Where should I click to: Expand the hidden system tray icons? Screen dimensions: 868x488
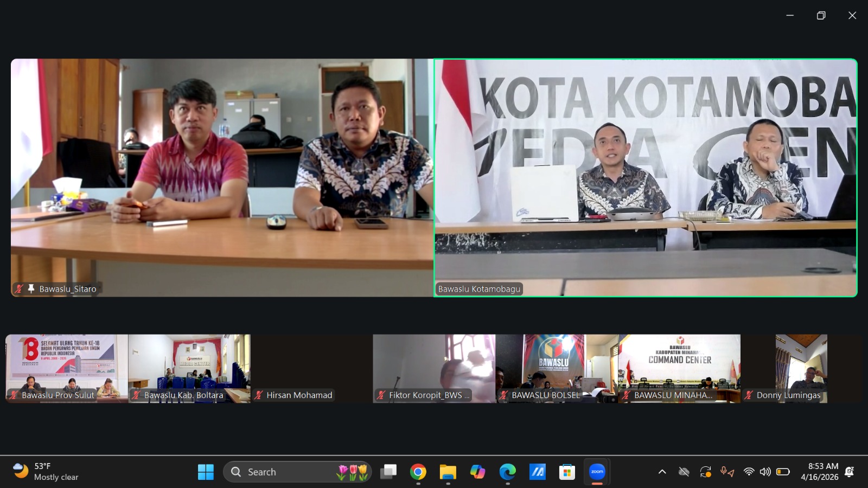point(662,472)
